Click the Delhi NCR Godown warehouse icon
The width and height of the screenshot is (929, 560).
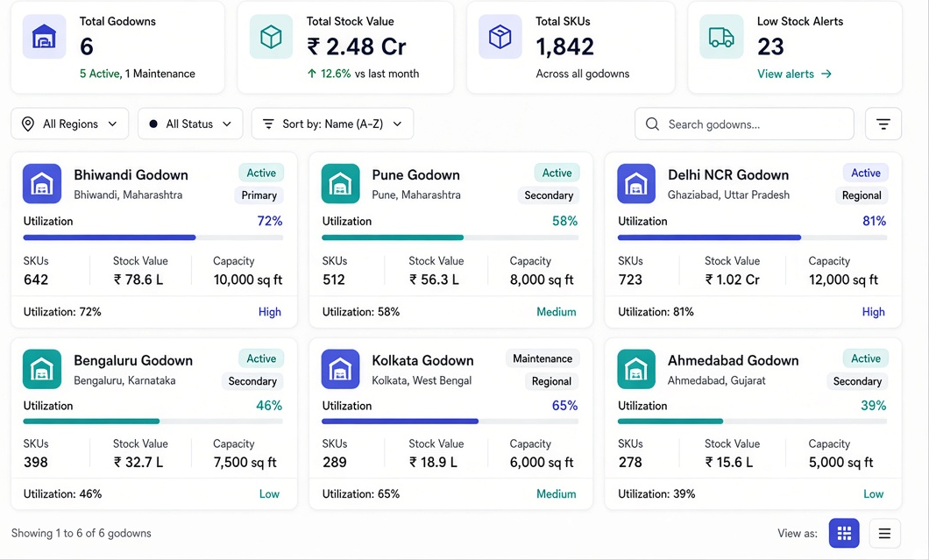coord(636,184)
